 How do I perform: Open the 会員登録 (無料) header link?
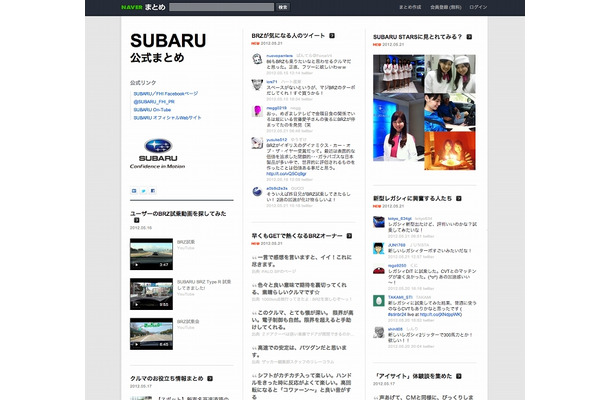coord(445,7)
